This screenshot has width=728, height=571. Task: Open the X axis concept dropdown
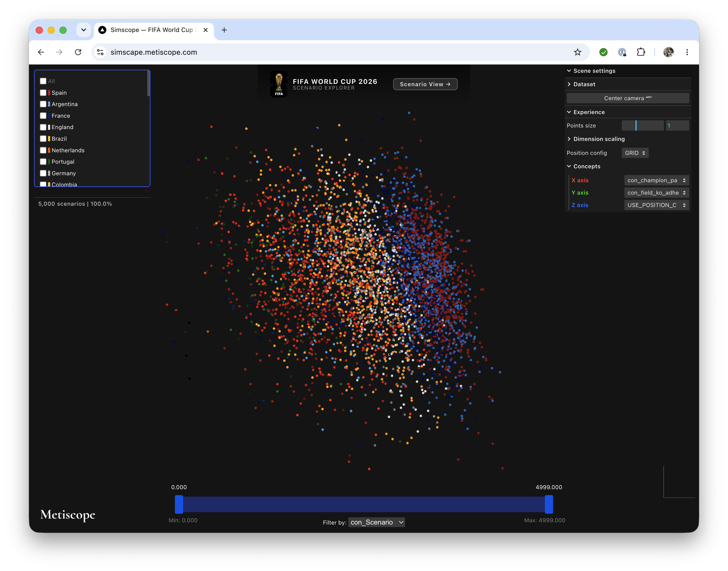656,180
